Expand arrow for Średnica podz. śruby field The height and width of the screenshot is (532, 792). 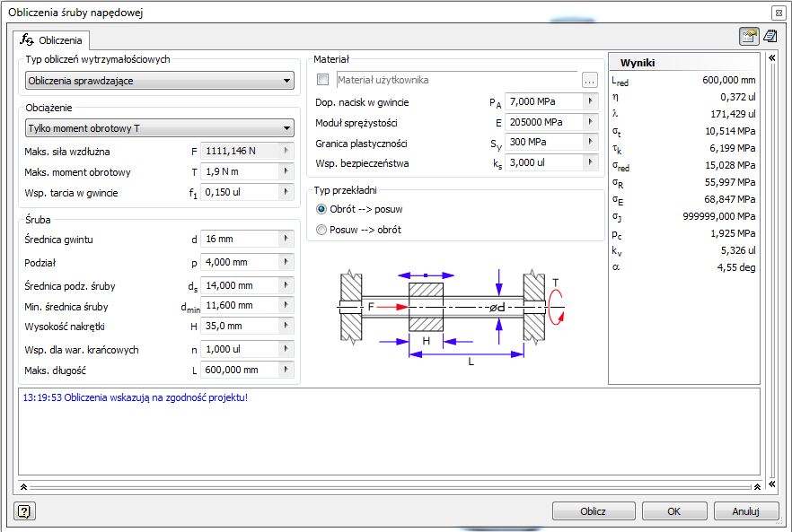pos(286,285)
